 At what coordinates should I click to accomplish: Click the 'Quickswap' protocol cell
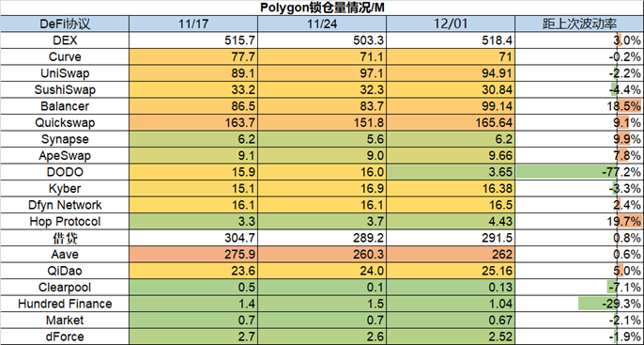[65, 122]
